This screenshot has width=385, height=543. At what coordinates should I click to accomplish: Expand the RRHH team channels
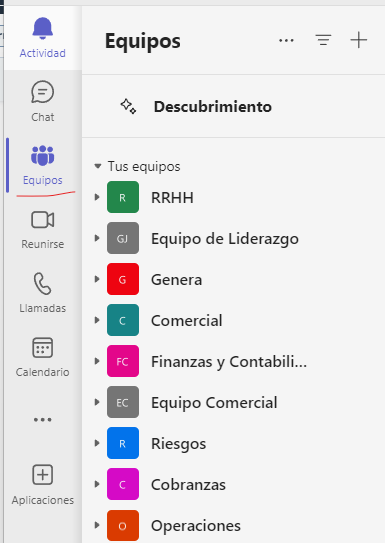pos(97,197)
